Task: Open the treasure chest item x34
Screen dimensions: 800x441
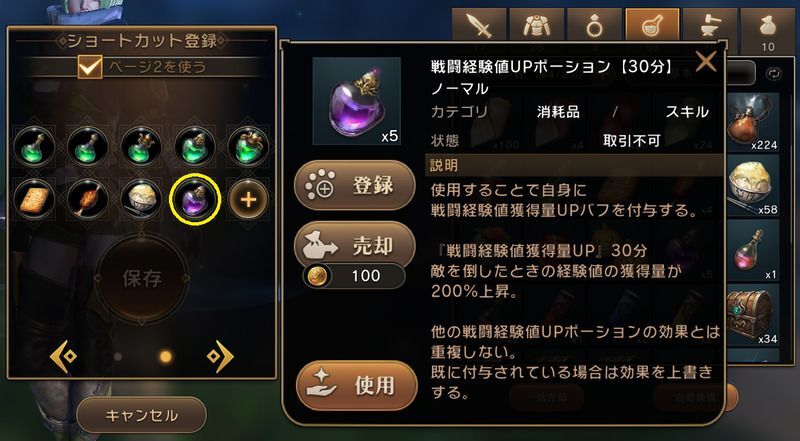Action: pos(752,315)
